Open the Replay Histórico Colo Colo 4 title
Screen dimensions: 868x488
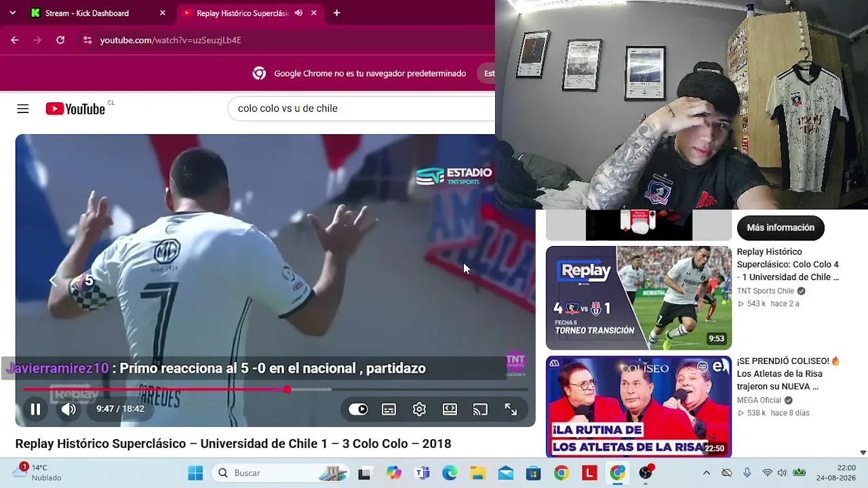(x=788, y=264)
